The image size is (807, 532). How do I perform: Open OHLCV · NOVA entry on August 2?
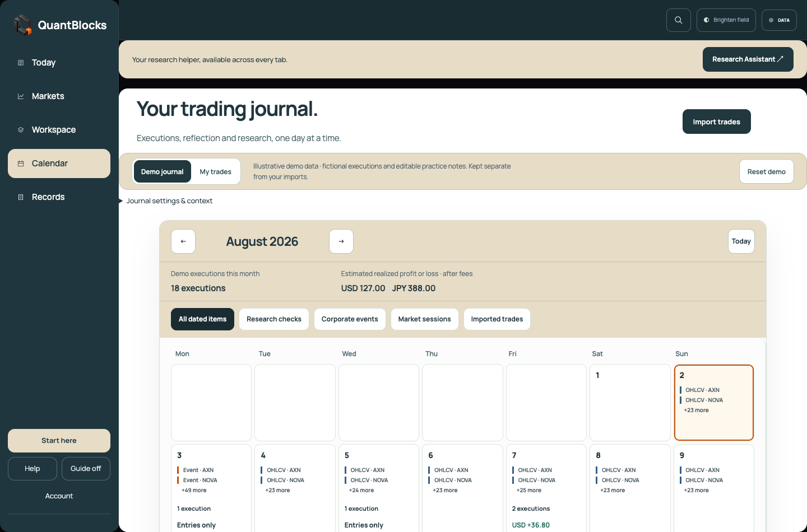703,400
